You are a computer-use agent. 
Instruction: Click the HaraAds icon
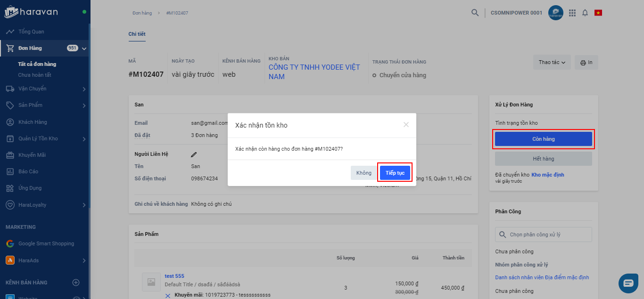pyautogui.click(x=10, y=260)
